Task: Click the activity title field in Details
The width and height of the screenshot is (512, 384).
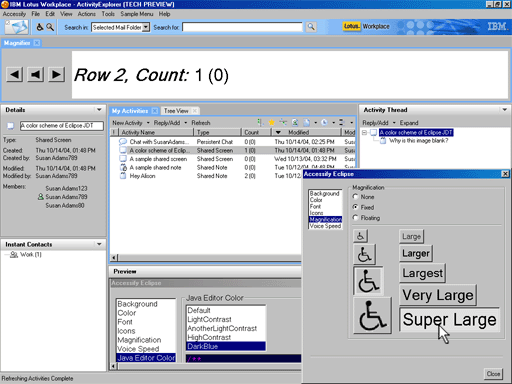Action: point(62,125)
